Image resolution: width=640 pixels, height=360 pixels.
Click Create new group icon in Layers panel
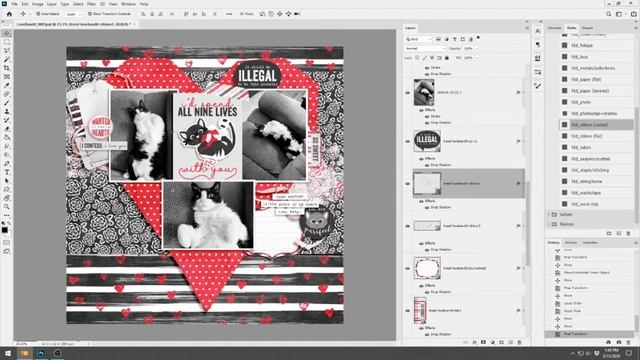[x=502, y=342]
